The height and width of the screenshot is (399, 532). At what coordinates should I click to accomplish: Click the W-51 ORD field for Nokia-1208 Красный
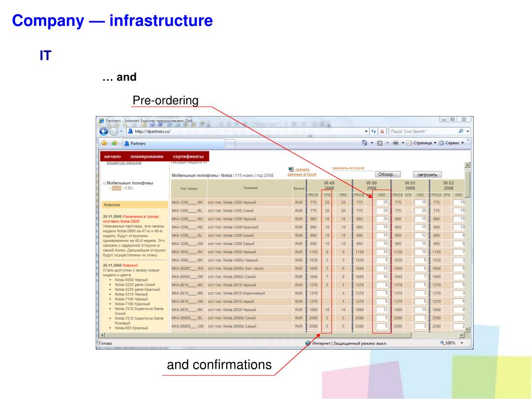click(x=420, y=227)
